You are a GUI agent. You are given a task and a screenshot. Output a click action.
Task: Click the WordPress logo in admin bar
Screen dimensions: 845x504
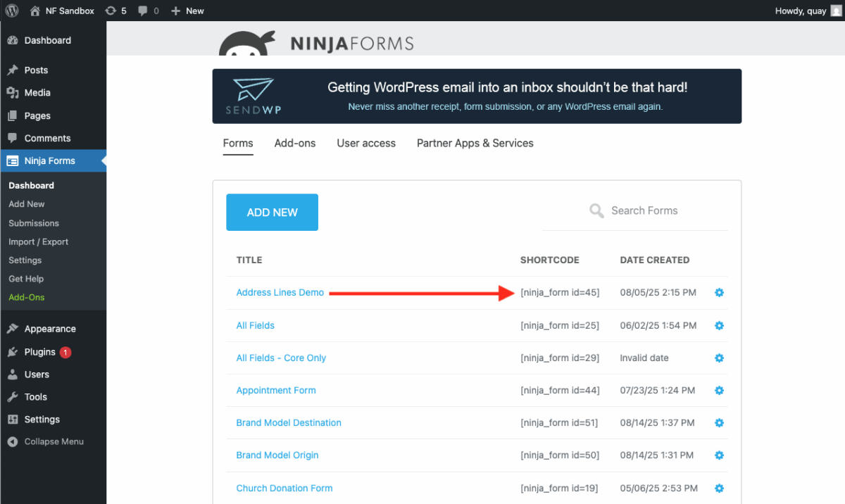tap(12, 11)
